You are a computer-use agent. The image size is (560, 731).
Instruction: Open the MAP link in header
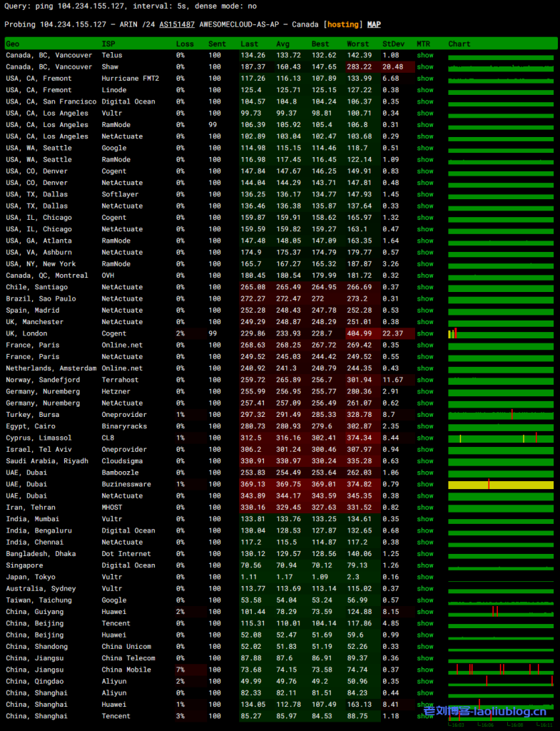coord(374,24)
